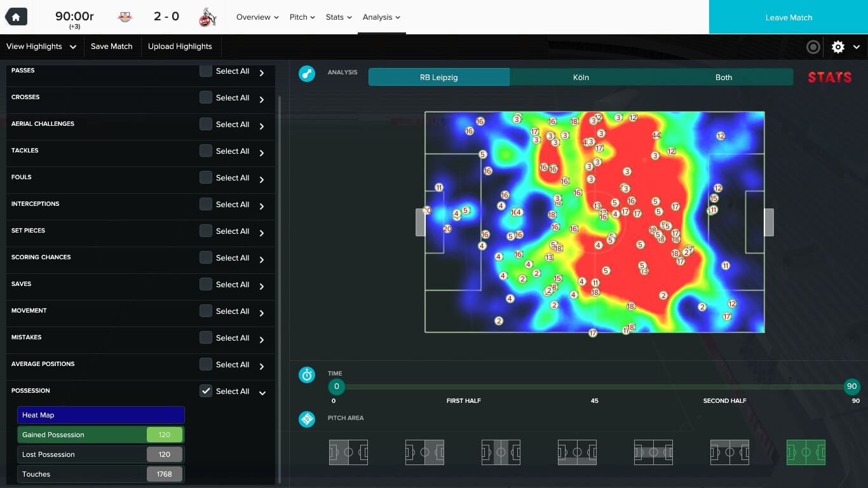
Task: Tick the Mistakes Select All checkbox
Action: (x=205, y=338)
